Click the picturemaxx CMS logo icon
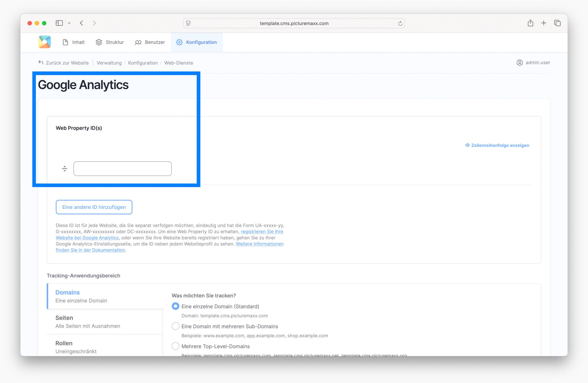Image resolution: width=588 pixels, height=383 pixels. click(45, 42)
